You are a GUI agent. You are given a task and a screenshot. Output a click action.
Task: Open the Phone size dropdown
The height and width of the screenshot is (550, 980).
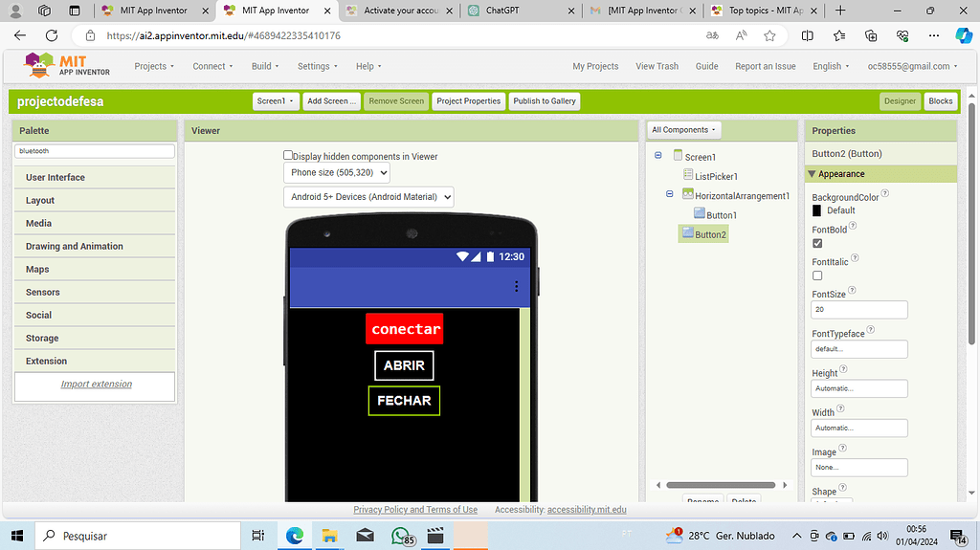click(x=337, y=173)
